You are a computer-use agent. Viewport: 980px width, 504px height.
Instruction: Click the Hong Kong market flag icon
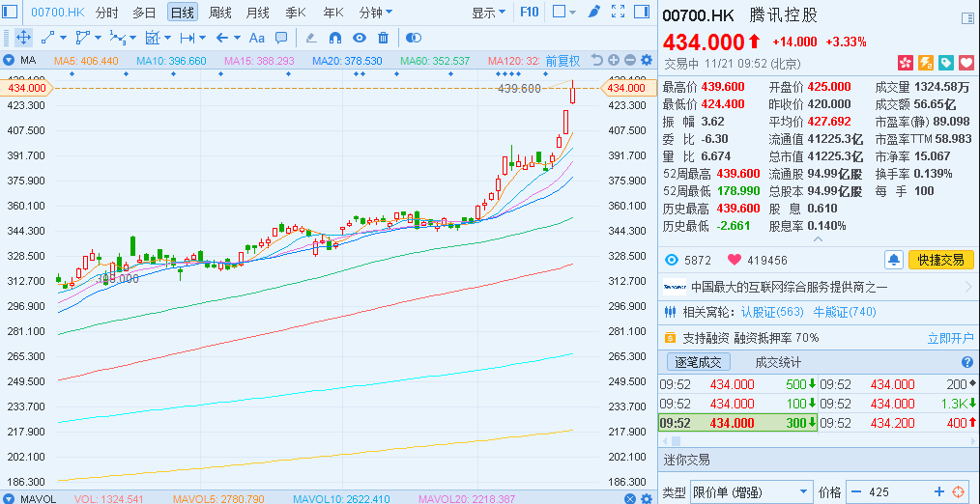(905, 63)
